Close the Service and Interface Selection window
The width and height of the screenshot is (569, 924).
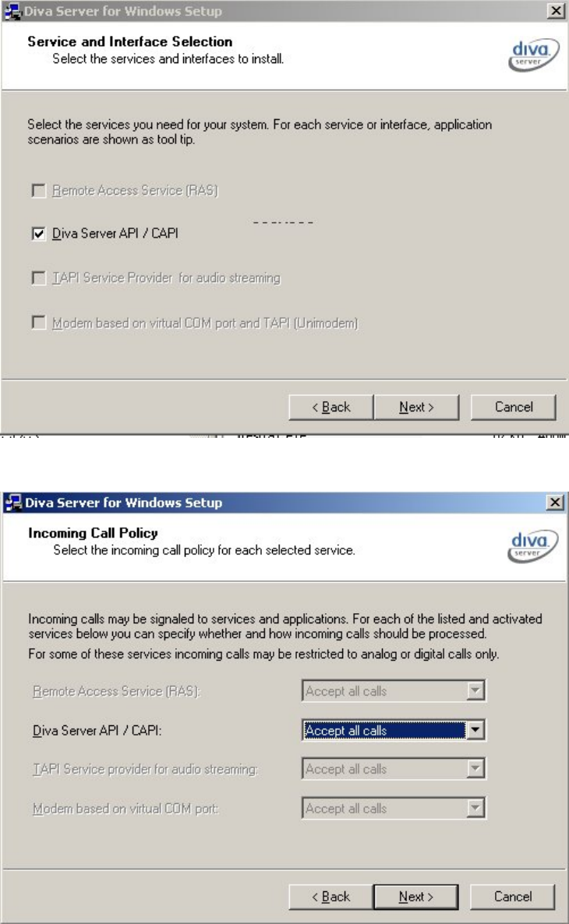coord(556,11)
